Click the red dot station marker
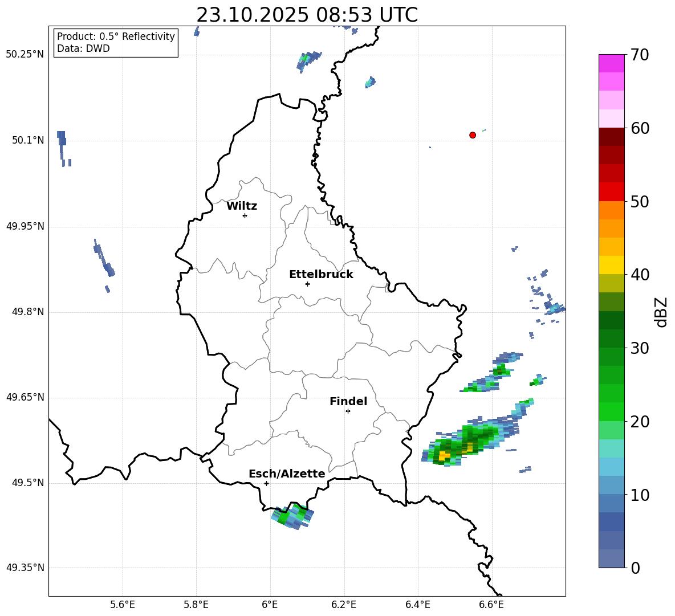675x616 pixels. tap(473, 135)
